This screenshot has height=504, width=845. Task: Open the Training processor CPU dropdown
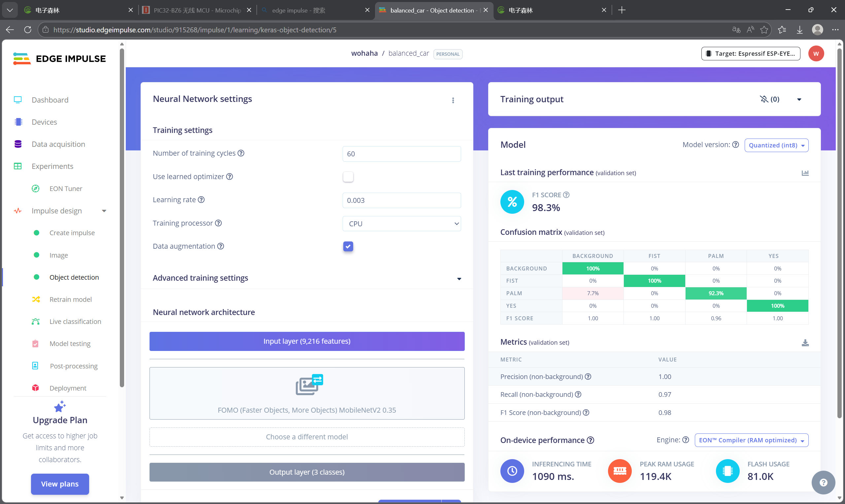point(401,224)
